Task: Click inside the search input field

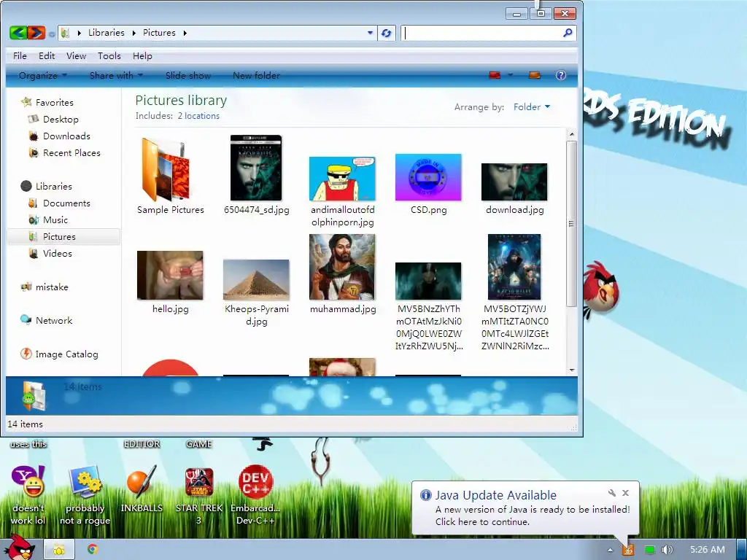Action: (481, 33)
